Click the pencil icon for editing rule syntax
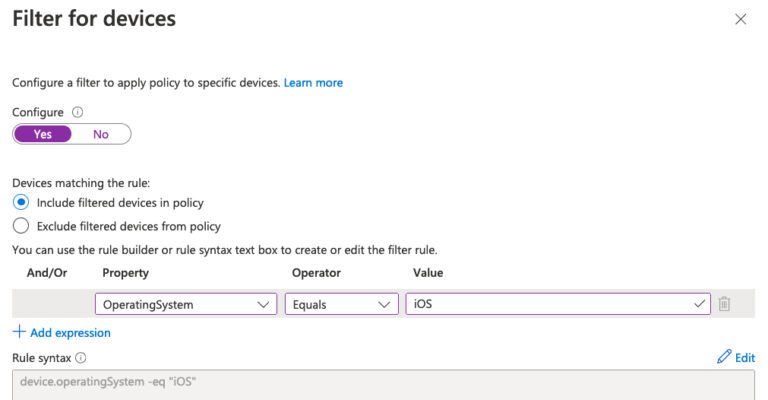This screenshot has width=768, height=400. [724, 357]
